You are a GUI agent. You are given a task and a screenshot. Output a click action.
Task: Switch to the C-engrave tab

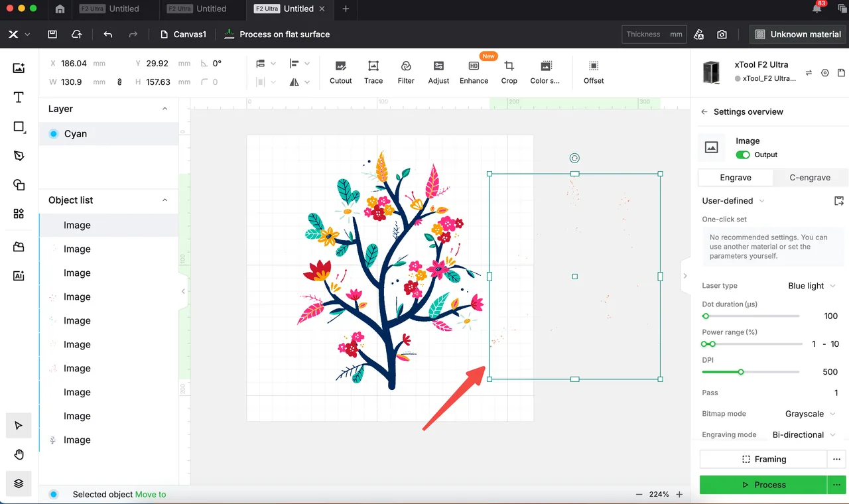[810, 178]
